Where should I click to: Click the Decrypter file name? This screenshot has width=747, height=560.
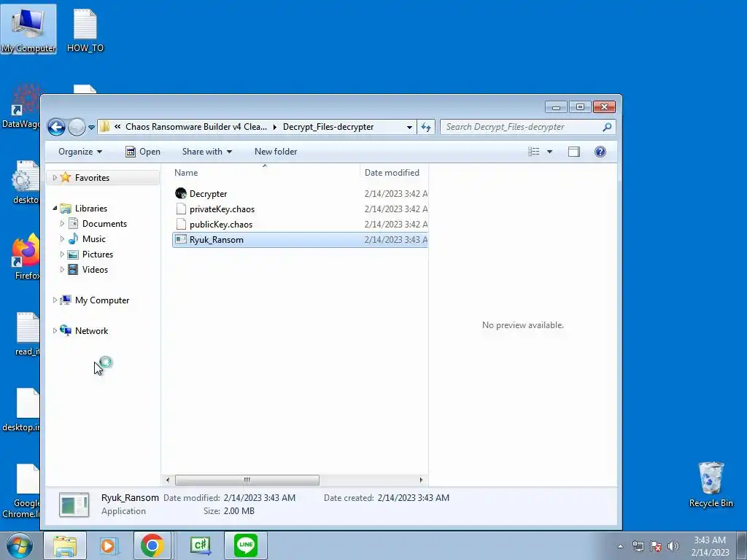click(208, 194)
